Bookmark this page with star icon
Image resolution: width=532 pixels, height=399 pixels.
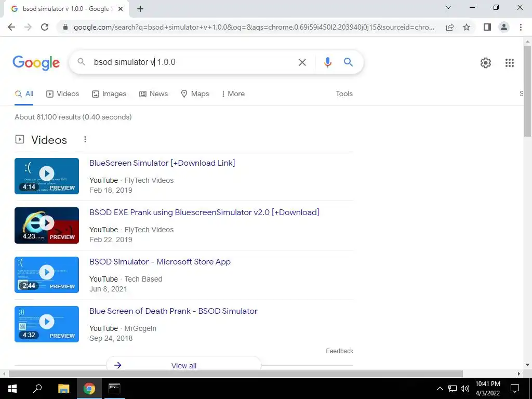[467, 27]
